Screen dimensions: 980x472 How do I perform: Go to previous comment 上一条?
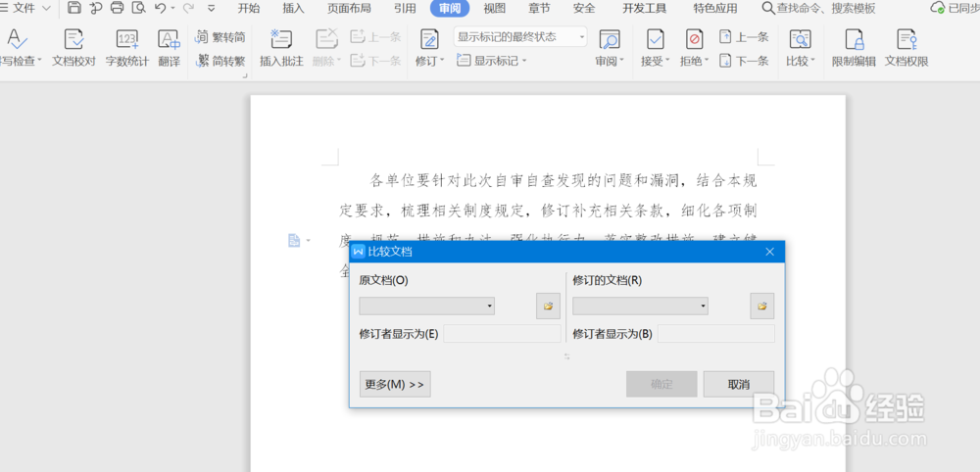[375, 37]
